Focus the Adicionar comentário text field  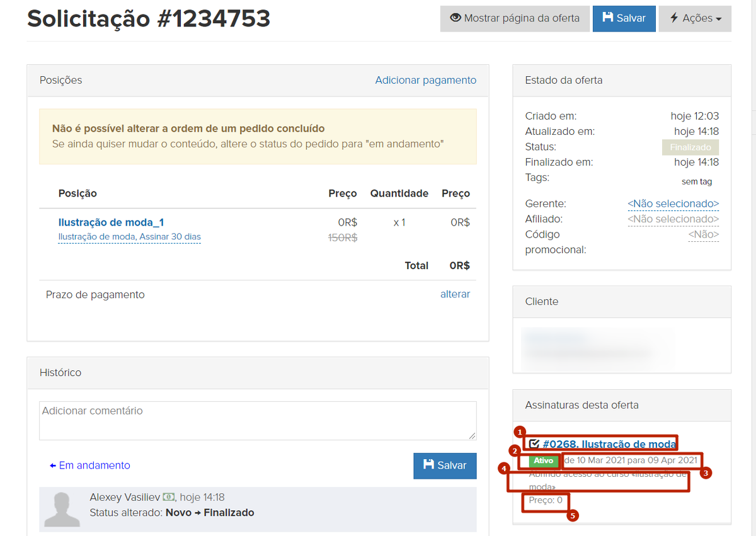[x=258, y=420]
